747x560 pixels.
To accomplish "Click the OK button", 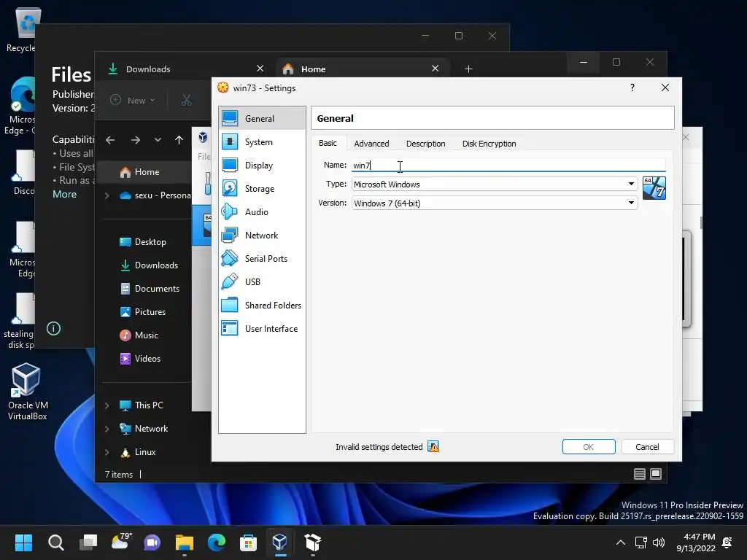I will pos(589,447).
